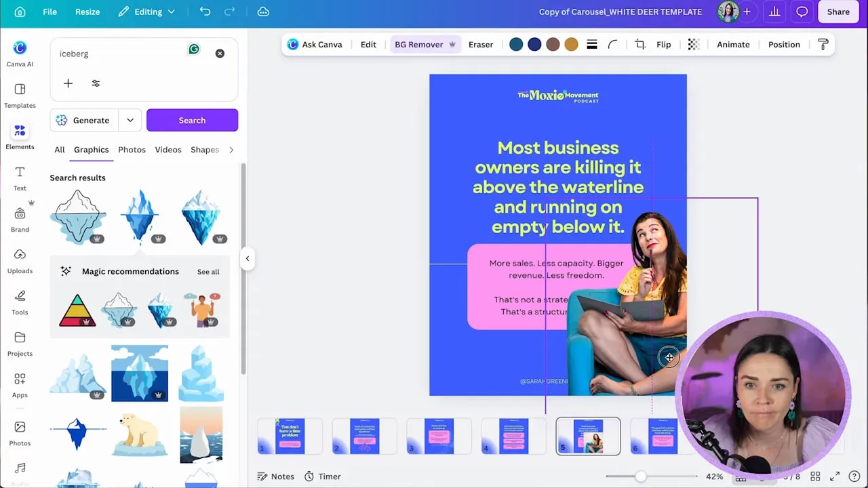This screenshot has width=868, height=488.
Task: Select the polar bear graphic result
Action: [140, 435]
